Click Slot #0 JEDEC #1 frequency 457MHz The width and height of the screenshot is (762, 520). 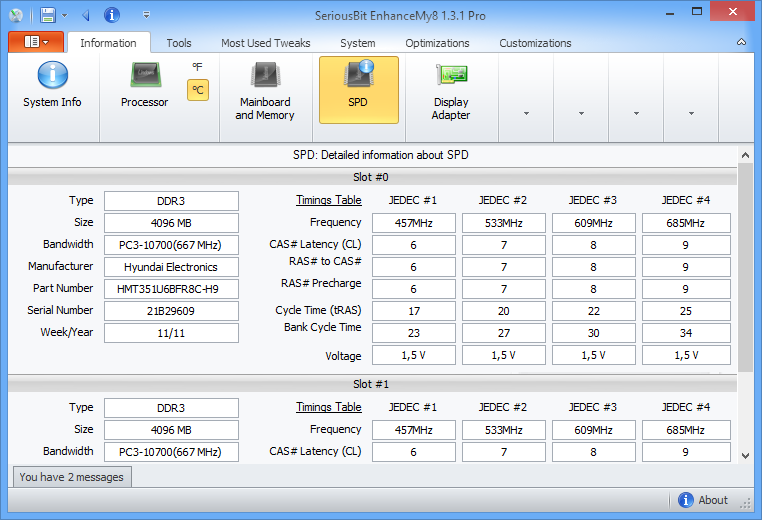click(414, 223)
